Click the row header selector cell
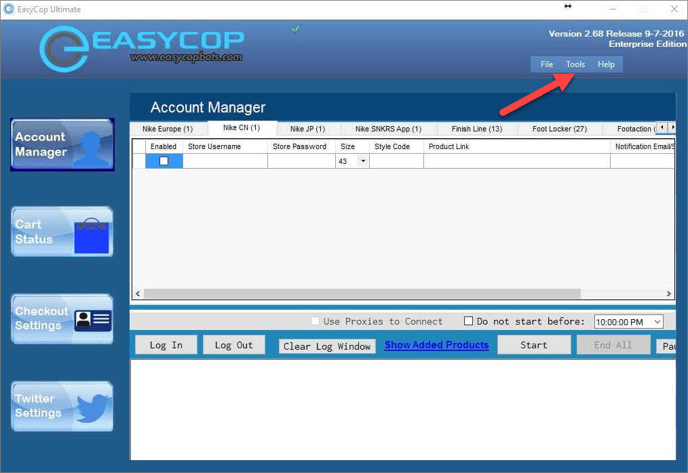Image resolution: width=688 pixels, height=473 pixels. (139, 161)
